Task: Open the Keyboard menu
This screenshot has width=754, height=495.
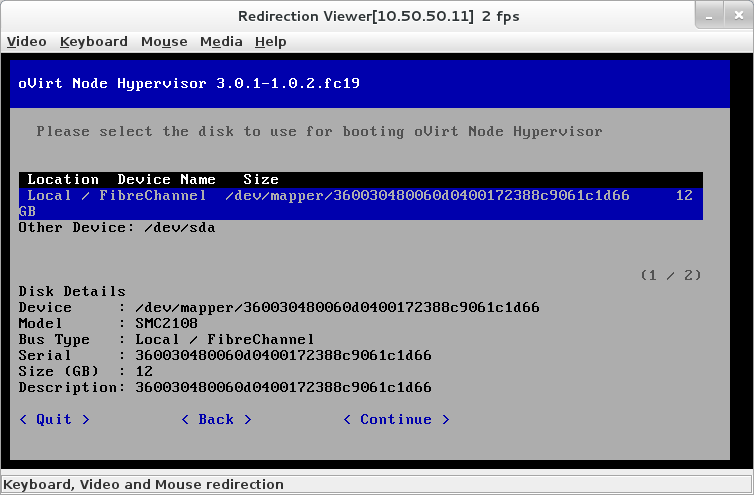Action: [93, 41]
